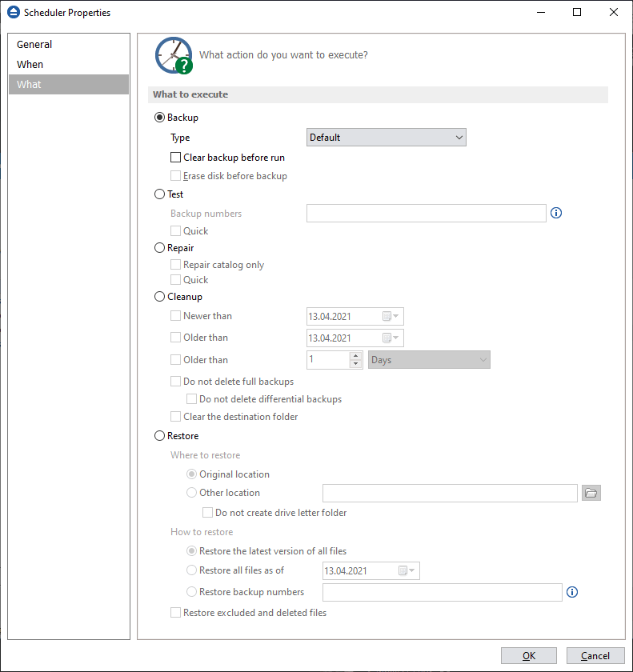633x672 pixels.
Task: Select Original location radio option
Action: 191,474
